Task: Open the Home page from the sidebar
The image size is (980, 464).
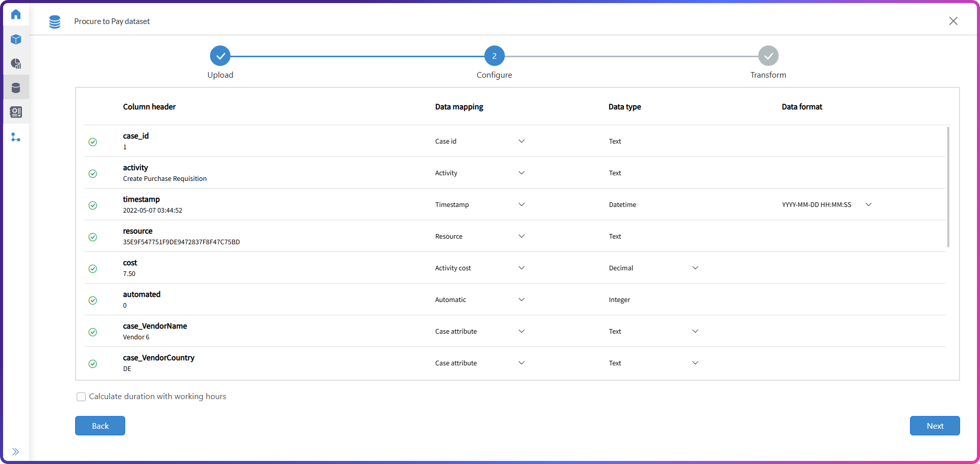Action: click(x=16, y=14)
